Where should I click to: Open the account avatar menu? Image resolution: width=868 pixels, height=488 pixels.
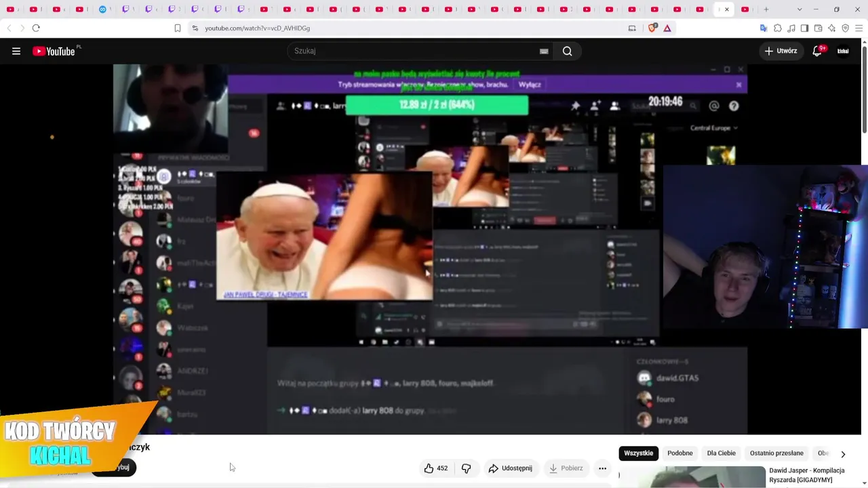tap(843, 51)
